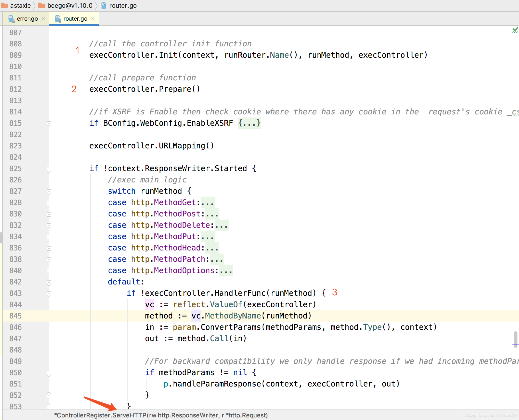Click line number 845 in the gutter
Image resolution: width=519 pixels, height=420 pixels.
click(x=15, y=316)
